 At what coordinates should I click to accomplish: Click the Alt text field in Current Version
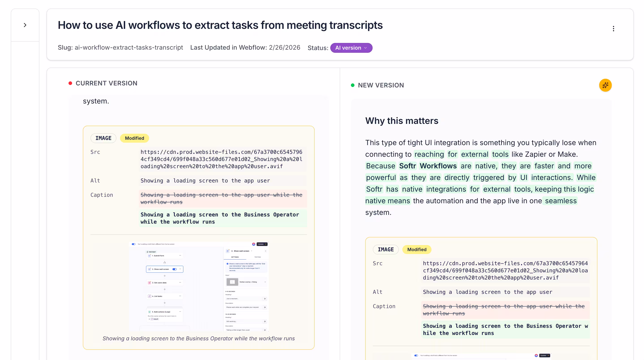pos(205,180)
